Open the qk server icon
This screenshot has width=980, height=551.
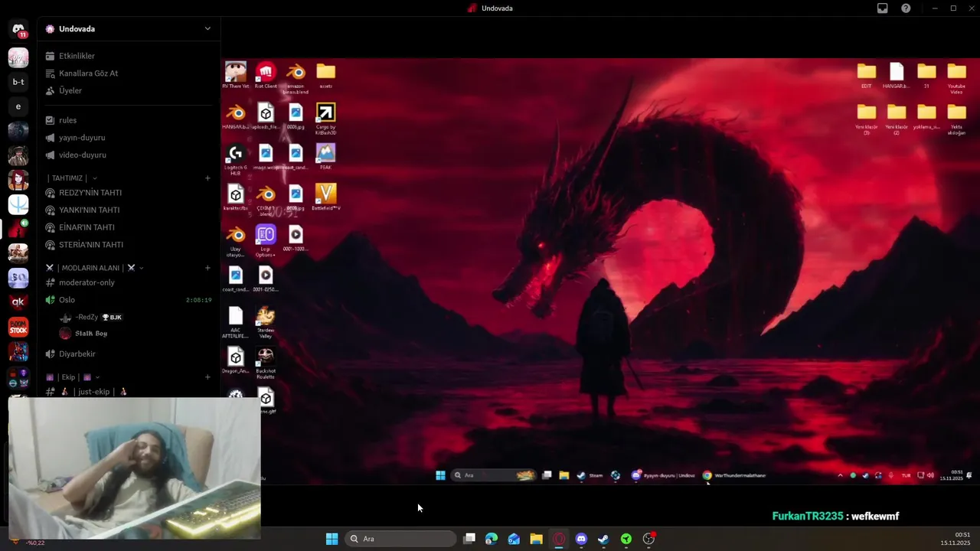[x=18, y=302]
